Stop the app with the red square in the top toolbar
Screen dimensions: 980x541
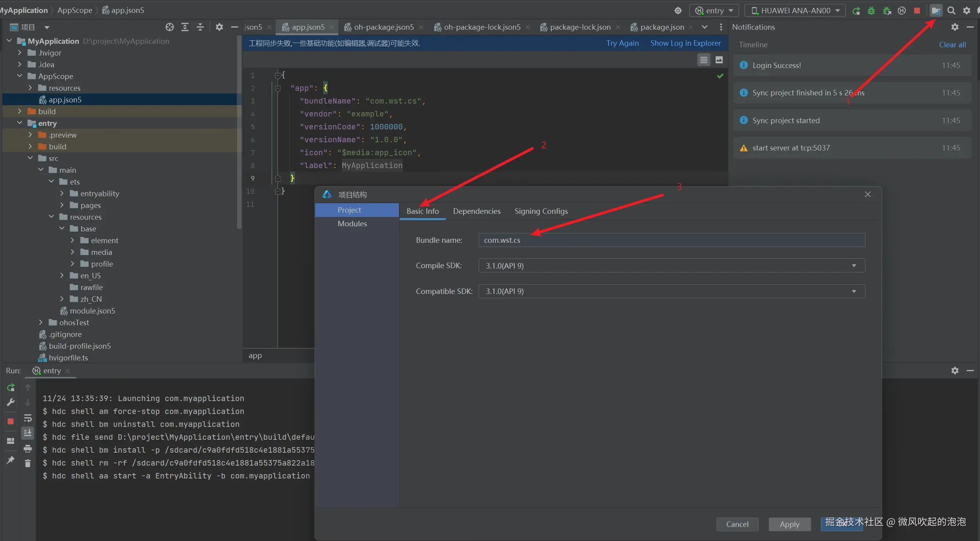point(917,11)
